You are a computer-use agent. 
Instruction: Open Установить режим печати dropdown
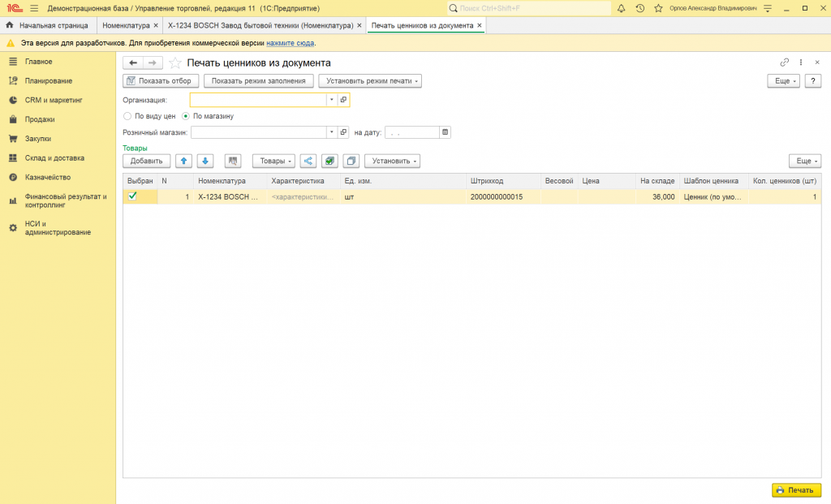(370, 81)
